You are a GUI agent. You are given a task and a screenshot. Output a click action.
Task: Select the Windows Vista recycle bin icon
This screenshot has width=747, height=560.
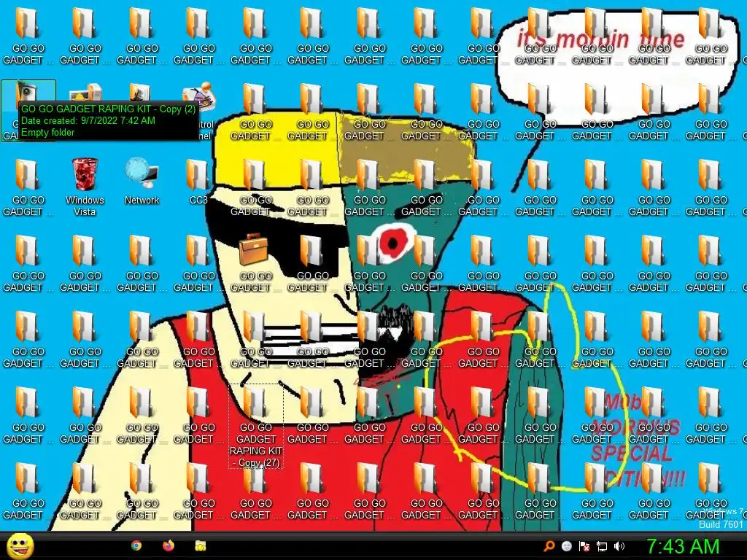tap(85, 187)
